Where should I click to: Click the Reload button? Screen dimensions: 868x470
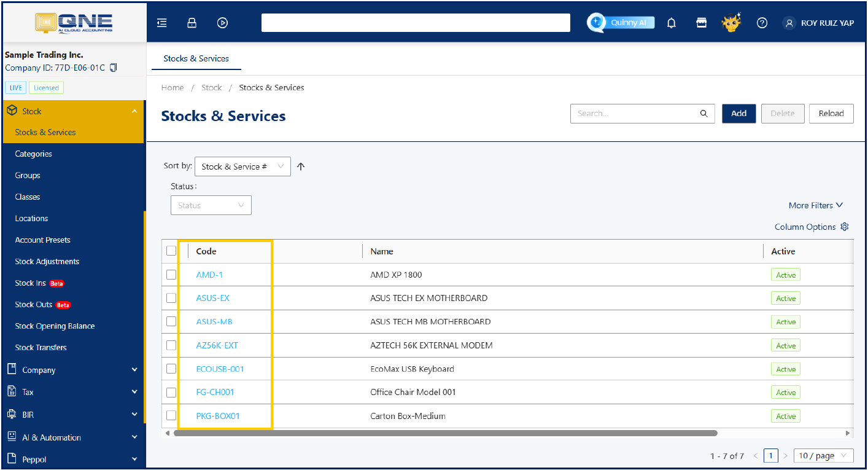tap(831, 114)
